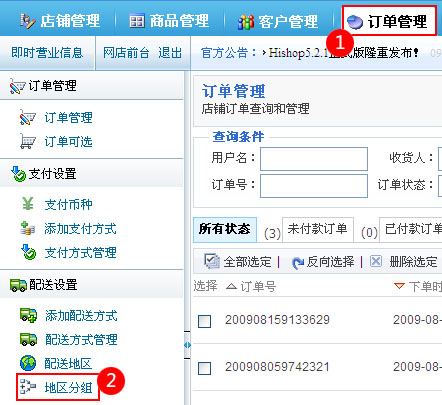This screenshot has width=442, height=405.
Task: Click the cart icon beside 订单管理 sidebar item
Action: point(28,117)
